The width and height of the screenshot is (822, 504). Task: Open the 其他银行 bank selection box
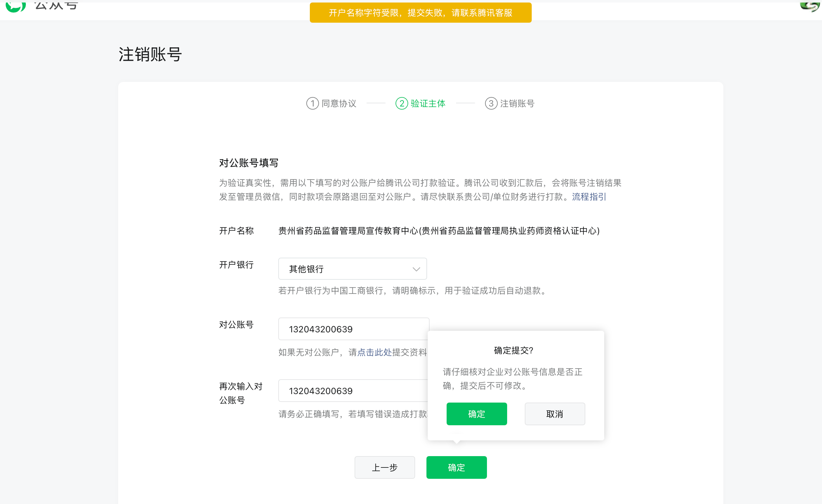[347, 269]
